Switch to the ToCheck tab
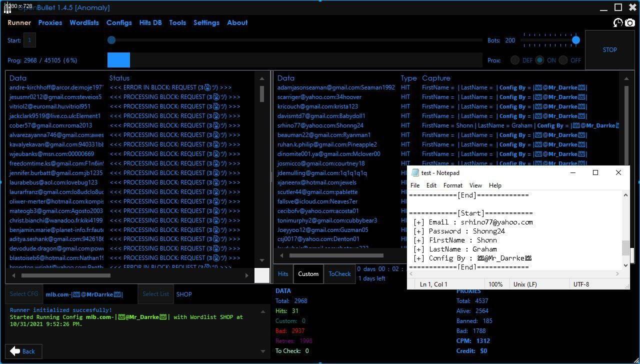 (339, 274)
